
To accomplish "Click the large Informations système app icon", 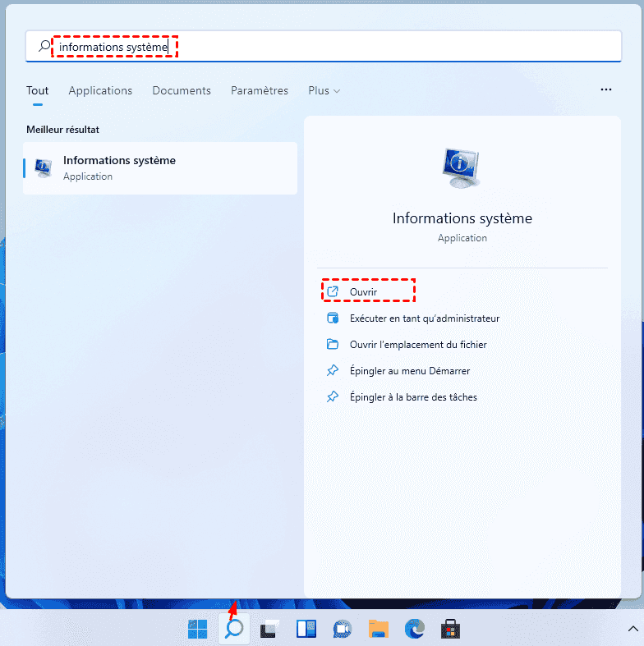I will click(x=462, y=168).
